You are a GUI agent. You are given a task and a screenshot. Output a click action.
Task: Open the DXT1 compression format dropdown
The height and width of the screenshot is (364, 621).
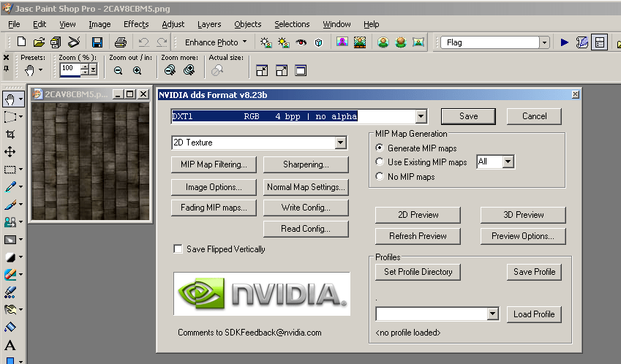pyautogui.click(x=421, y=116)
